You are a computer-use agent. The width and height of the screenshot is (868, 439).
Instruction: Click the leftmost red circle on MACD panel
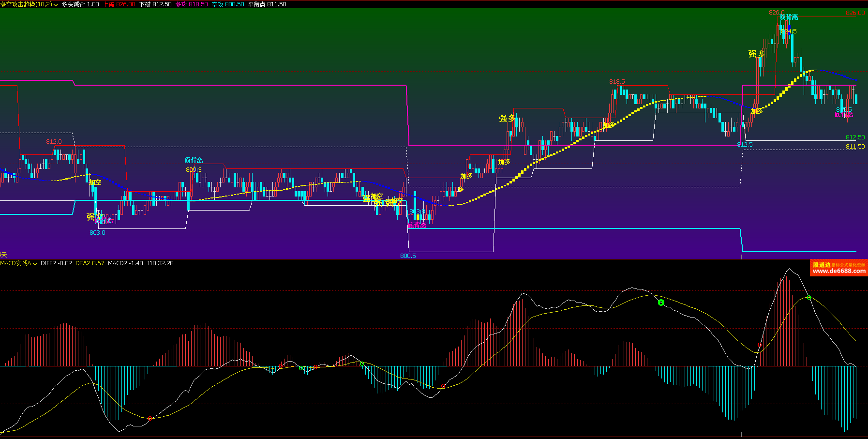click(150, 418)
